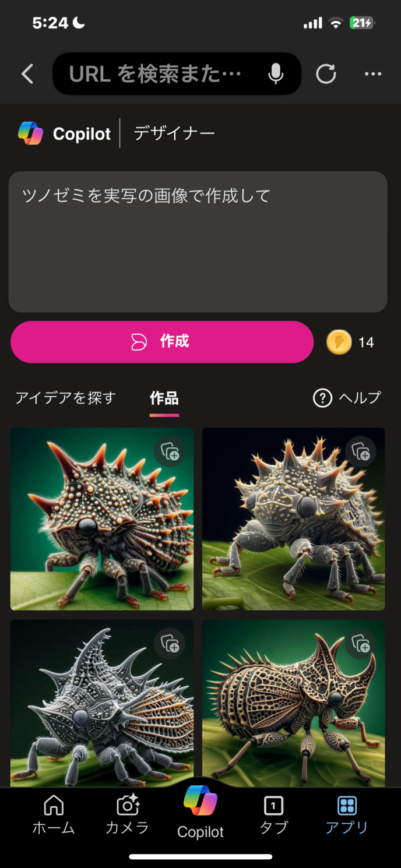Viewport: 401px width, 868px height.
Task: Reload the page with refresh icon
Action: [326, 74]
